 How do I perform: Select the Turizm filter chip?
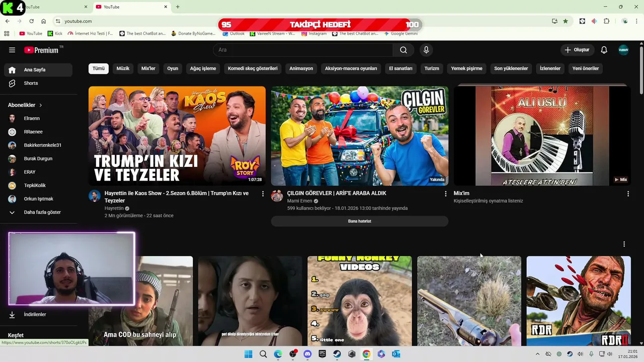pos(432,68)
